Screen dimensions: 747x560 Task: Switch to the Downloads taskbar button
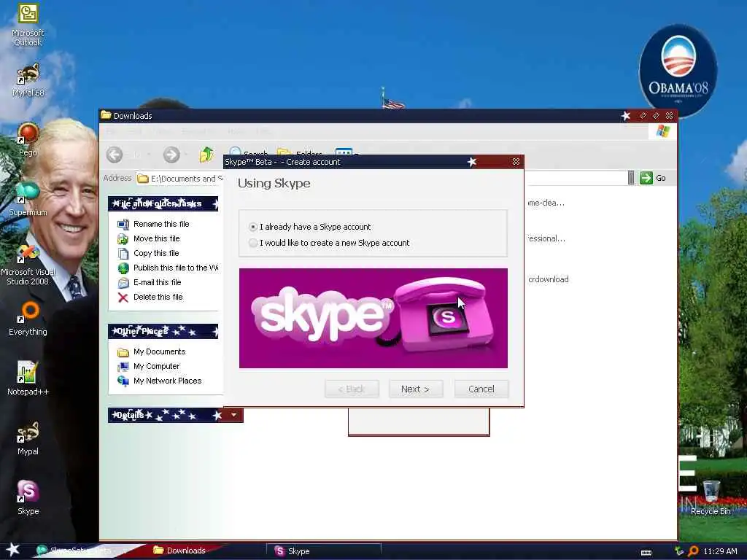[181, 551]
